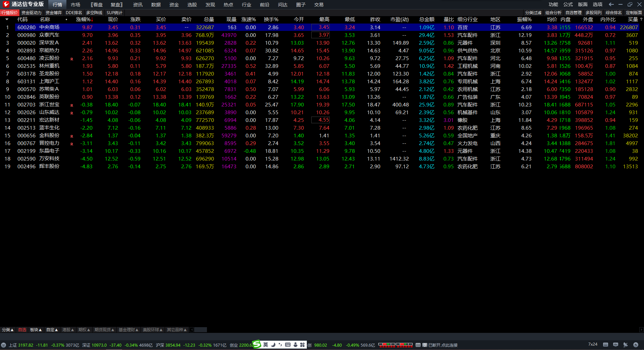Click the 定制版面 button
The image size is (644, 350).
634,12
